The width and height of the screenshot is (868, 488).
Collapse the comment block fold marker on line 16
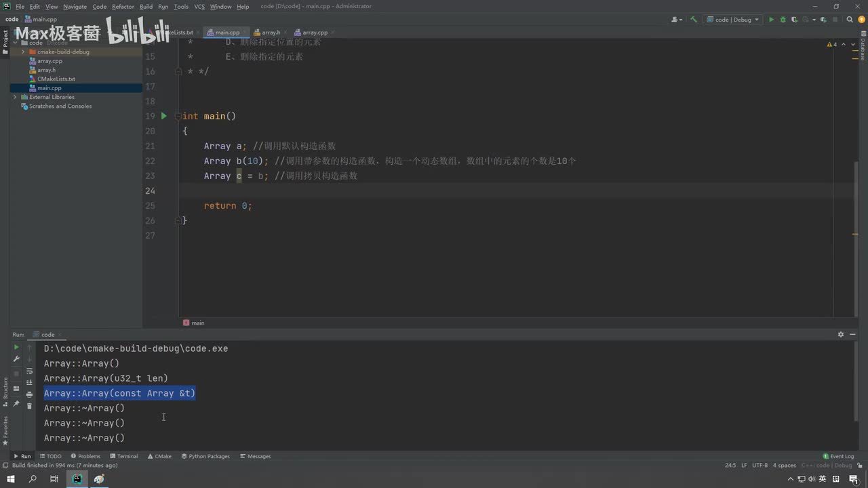178,71
